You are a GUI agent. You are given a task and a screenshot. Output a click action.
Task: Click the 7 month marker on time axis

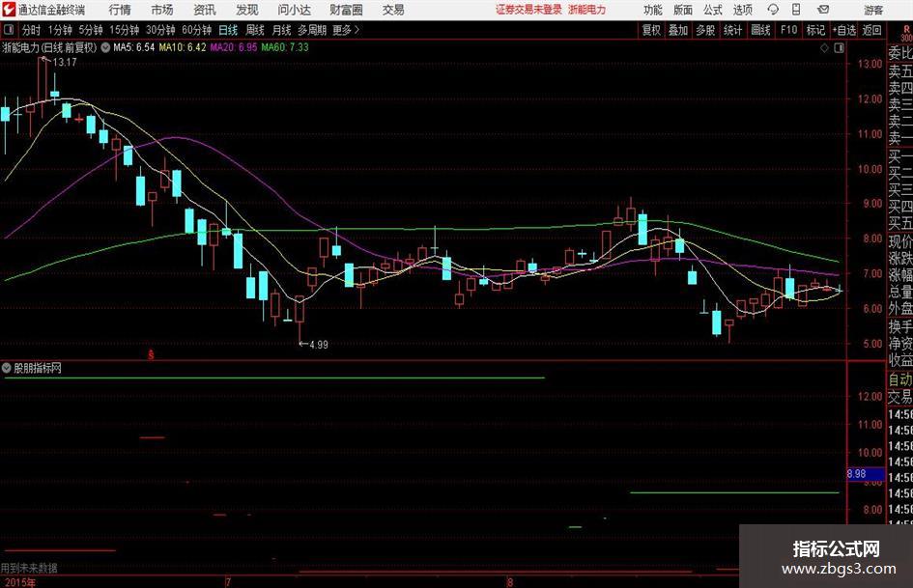[x=228, y=582]
